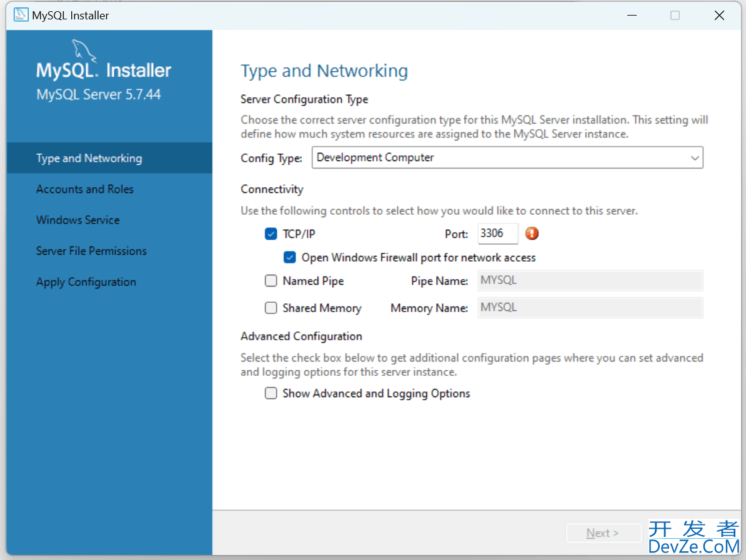The image size is (746, 560).
Task: Open the Config Type dropdown
Action: tap(507, 157)
